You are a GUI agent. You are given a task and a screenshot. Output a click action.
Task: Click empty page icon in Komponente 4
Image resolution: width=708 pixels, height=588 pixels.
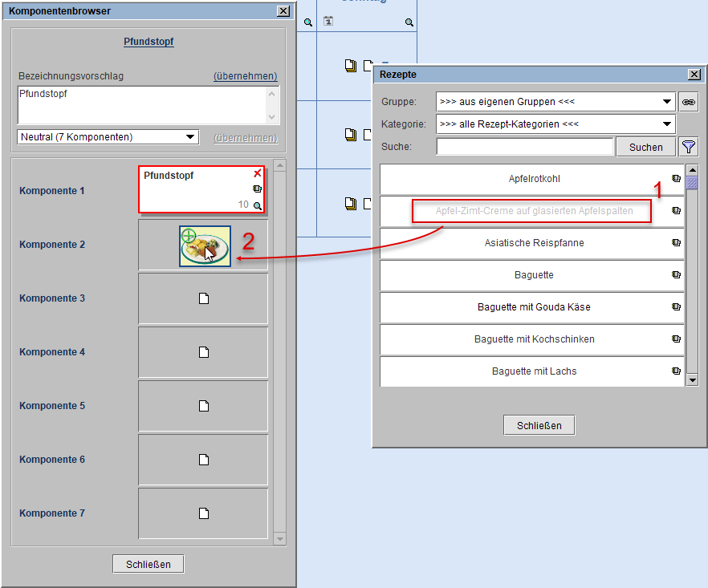(204, 352)
